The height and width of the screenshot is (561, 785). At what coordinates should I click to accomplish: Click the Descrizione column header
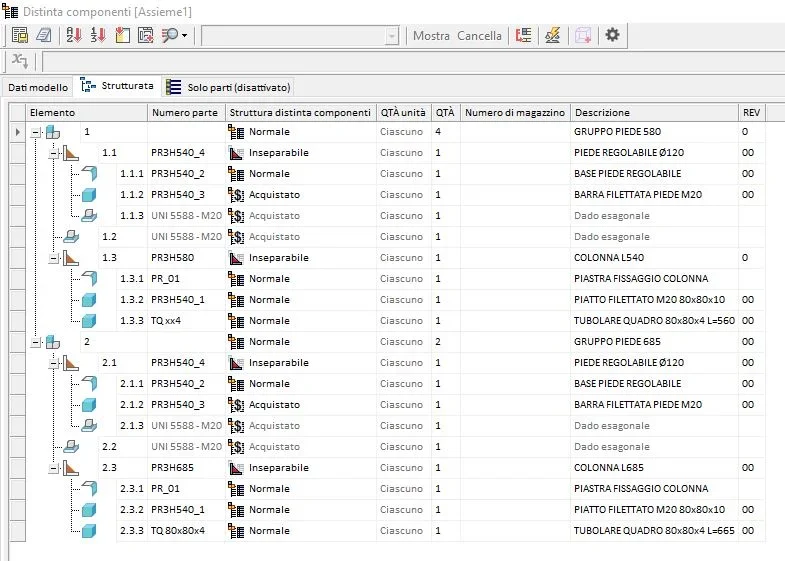click(x=654, y=113)
